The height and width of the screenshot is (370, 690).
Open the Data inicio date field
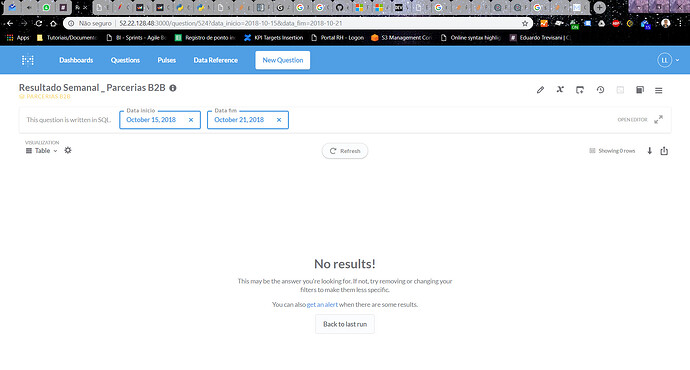tap(160, 120)
